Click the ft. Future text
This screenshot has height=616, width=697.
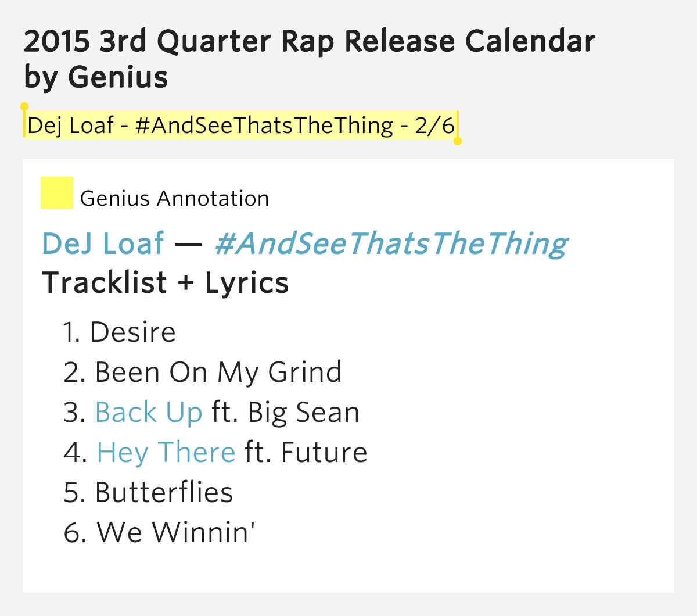coord(306,452)
